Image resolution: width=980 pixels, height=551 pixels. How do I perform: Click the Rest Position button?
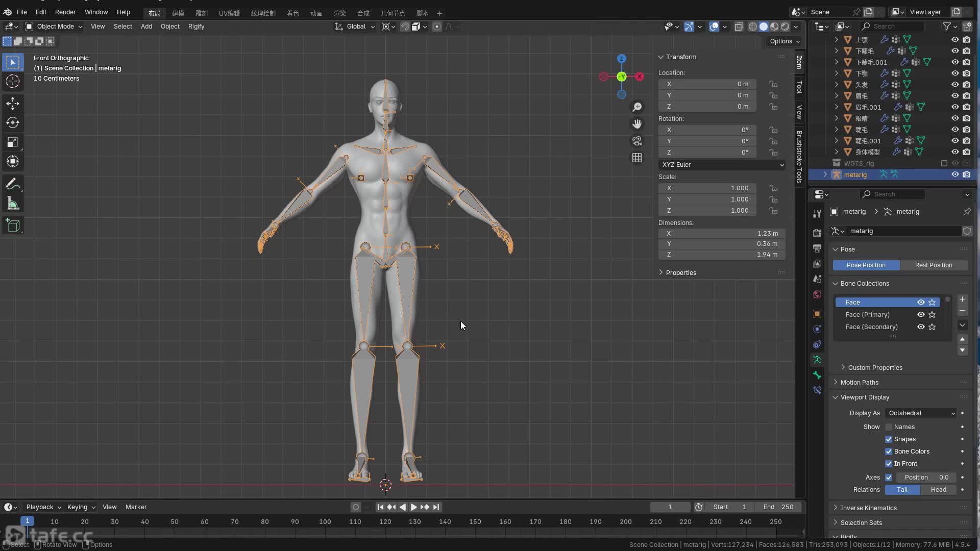pos(933,265)
